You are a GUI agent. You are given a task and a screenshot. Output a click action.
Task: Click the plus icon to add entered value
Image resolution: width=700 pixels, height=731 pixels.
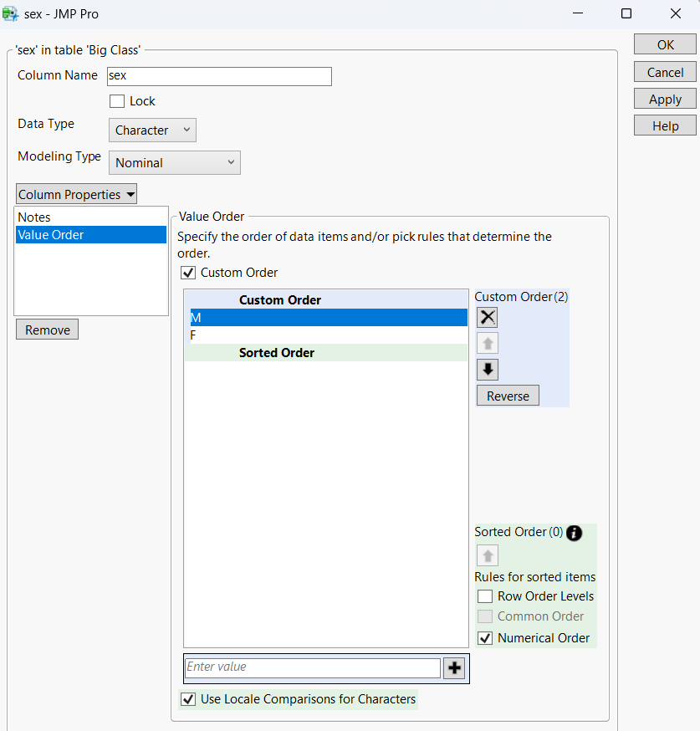454,667
